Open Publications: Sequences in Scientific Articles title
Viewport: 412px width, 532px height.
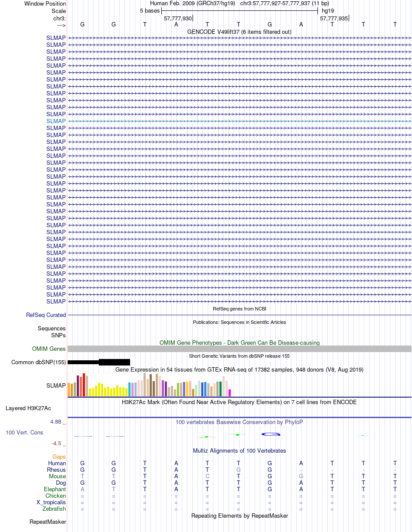tap(239, 322)
